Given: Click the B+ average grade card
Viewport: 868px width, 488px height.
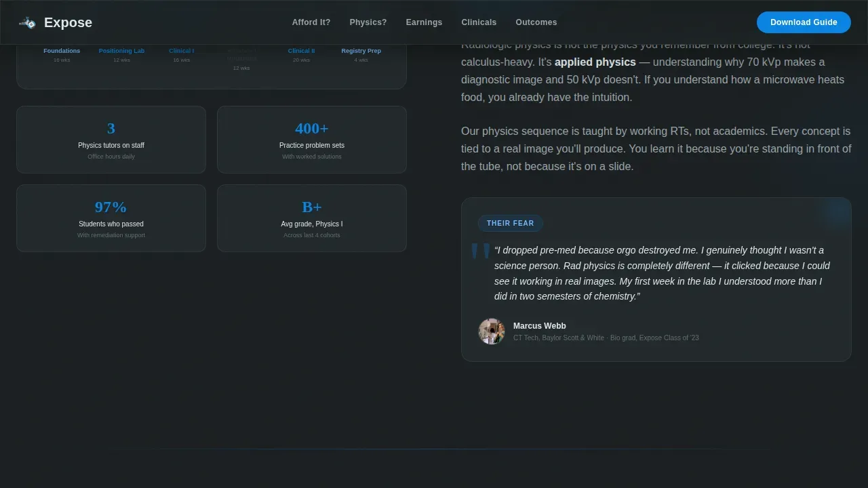Looking at the screenshot, I should [312, 218].
